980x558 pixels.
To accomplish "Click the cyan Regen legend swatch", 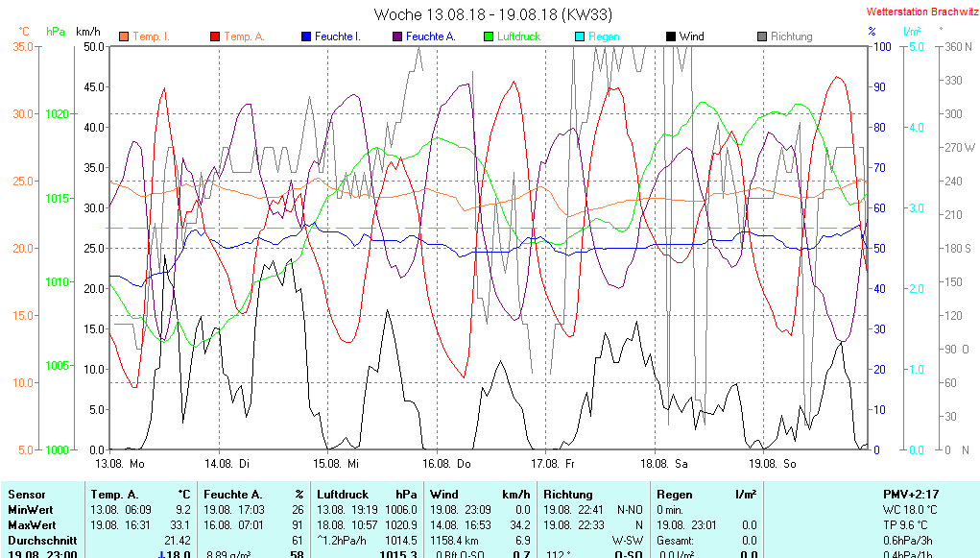I will point(579,36).
